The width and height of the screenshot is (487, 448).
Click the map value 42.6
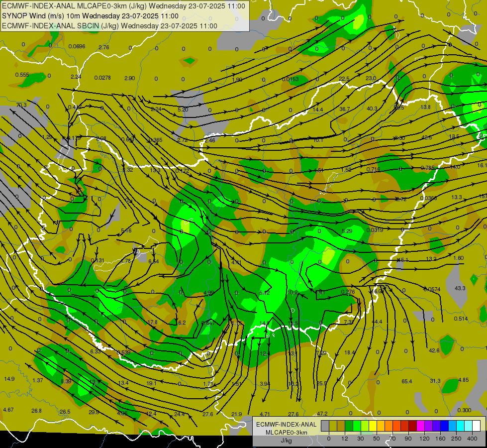(434, 350)
